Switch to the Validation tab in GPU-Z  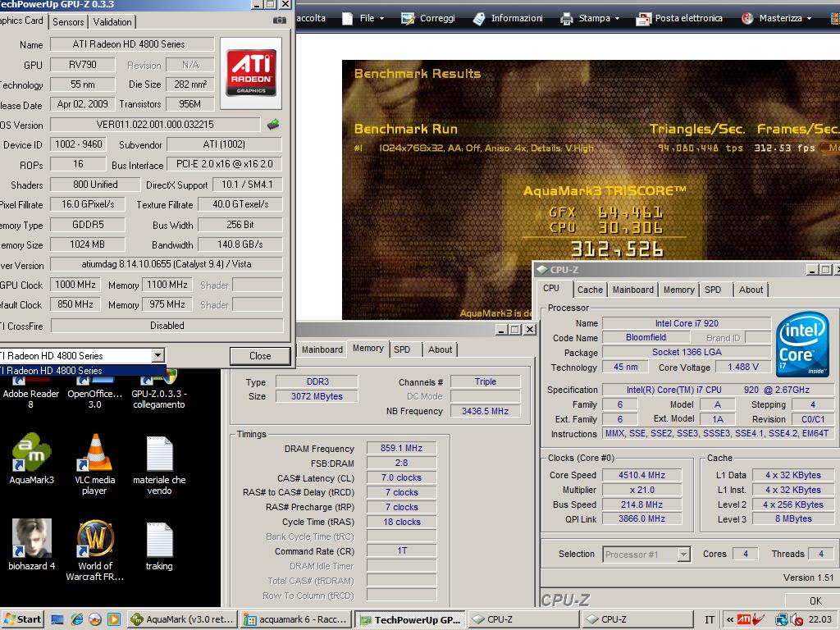[x=112, y=22]
